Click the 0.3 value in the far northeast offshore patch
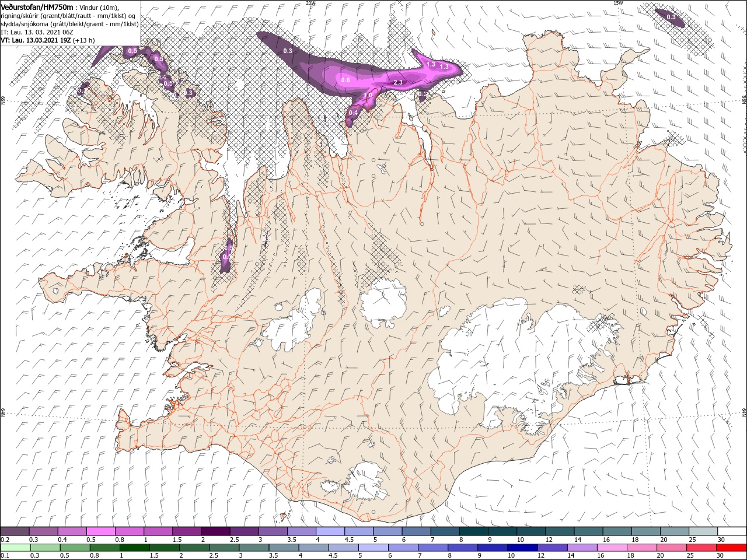This screenshot has height=560, width=747. (671, 17)
